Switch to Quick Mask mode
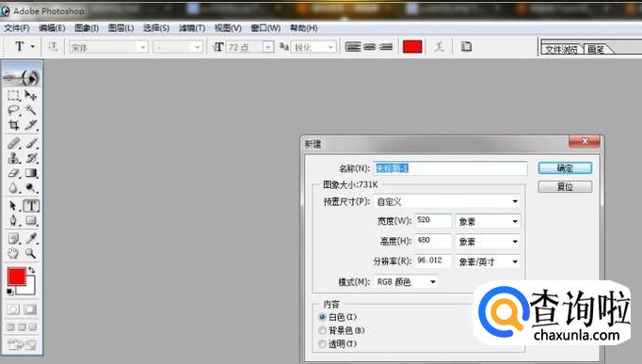Viewport: 642px width, 364px height. click(30, 309)
